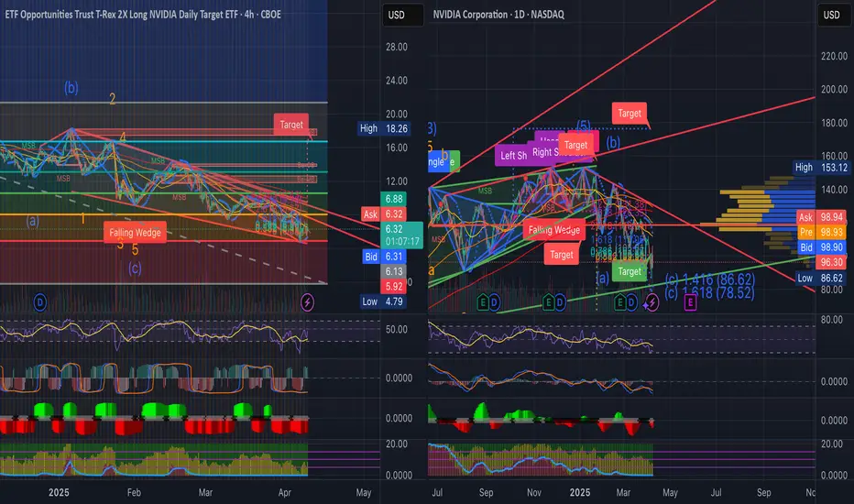Select the Left Sh pattern label
The height and width of the screenshot is (504, 854).
coord(512,155)
